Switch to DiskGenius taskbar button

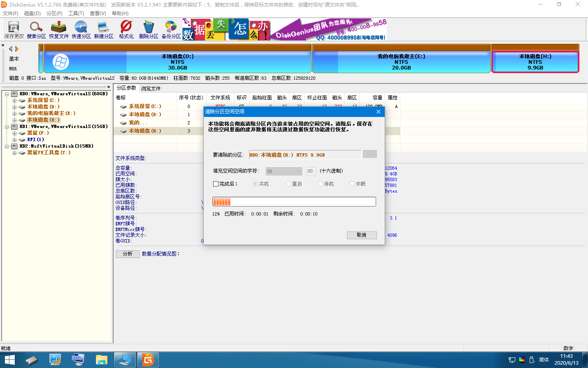coord(148,360)
